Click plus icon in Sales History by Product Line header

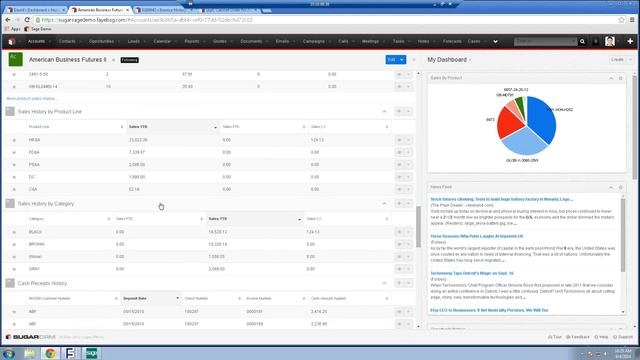coord(399,111)
